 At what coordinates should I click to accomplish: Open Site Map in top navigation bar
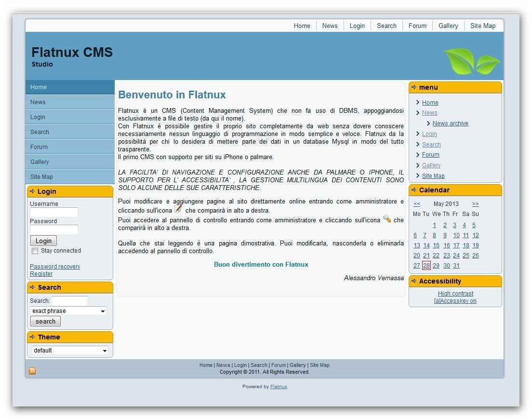point(483,26)
